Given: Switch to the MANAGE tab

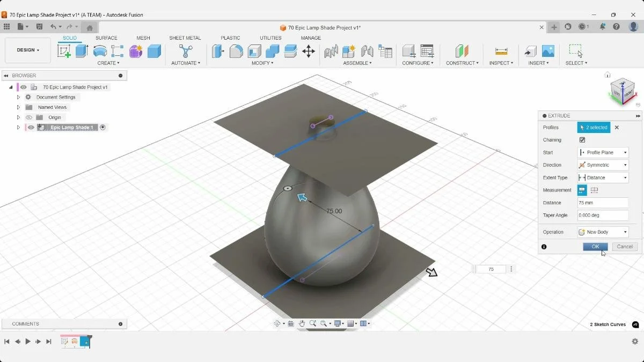Looking at the screenshot, I should (x=311, y=38).
